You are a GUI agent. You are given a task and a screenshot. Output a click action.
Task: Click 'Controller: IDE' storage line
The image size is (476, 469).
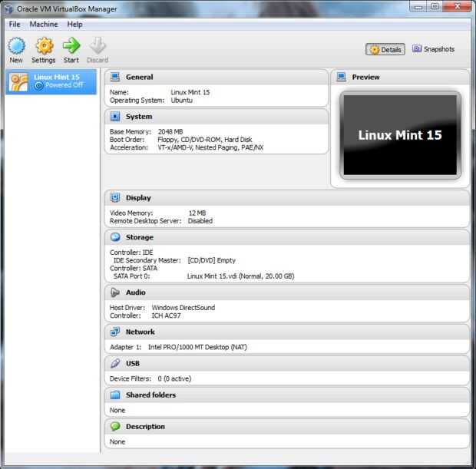[131, 253]
